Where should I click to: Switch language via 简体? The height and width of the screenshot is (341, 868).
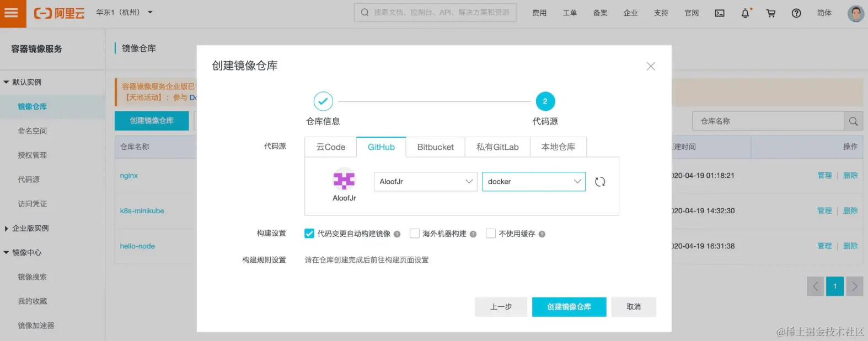pos(824,13)
